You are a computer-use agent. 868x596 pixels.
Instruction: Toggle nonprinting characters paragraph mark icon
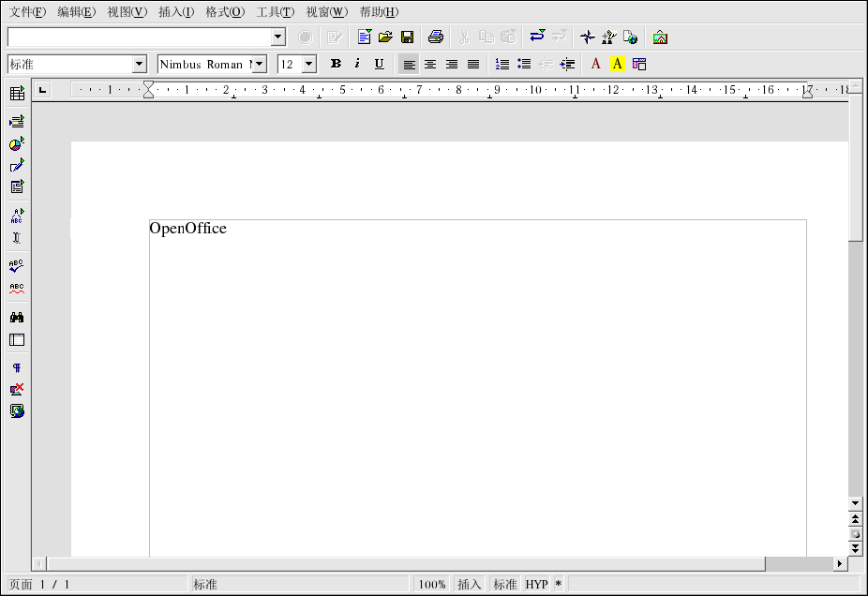click(x=17, y=368)
